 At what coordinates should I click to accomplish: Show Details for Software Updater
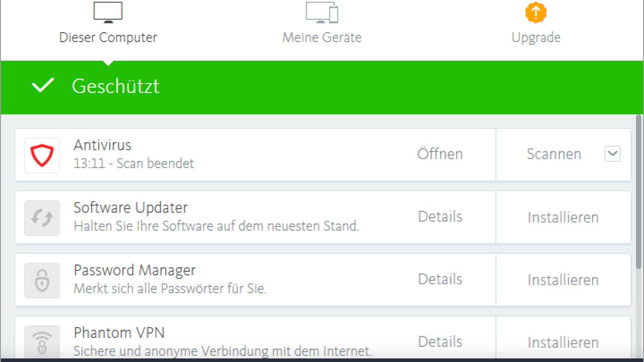440,217
